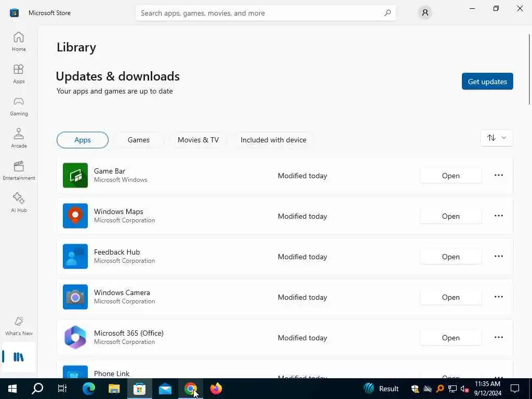Click the search magnifier icon

click(388, 13)
